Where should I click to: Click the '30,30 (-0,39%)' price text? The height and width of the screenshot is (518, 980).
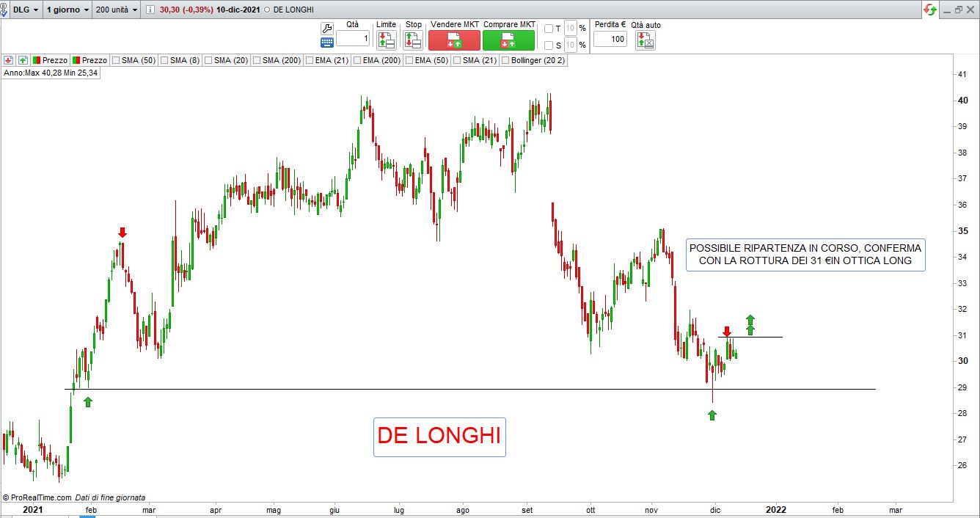tap(186, 10)
